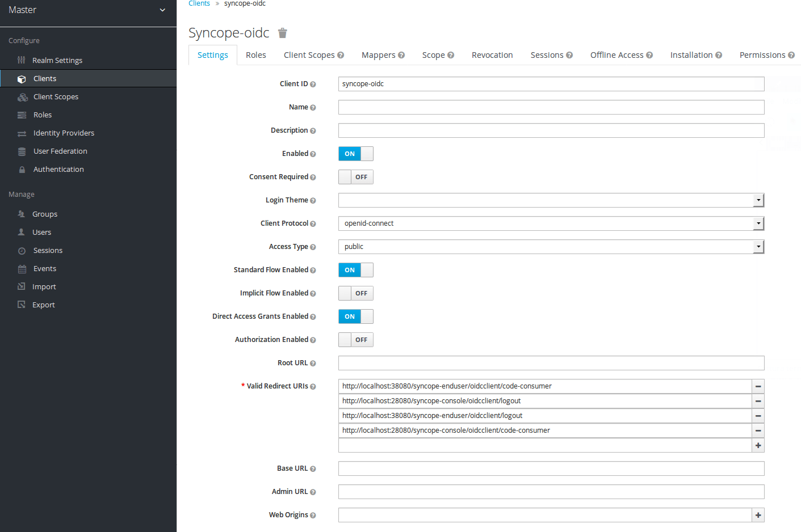Toggle the Enabled switch off
The image size is (801, 532).
pos(356,154)
